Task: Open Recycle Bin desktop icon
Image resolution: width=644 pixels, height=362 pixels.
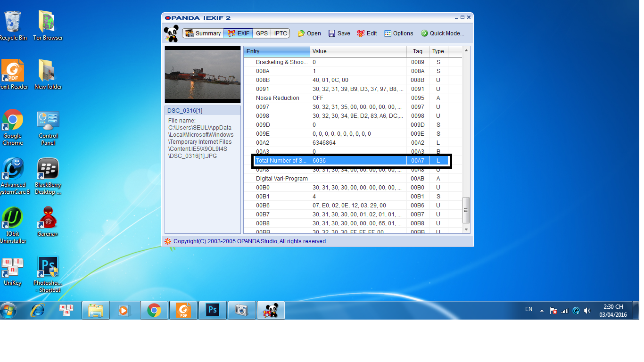Action: pyautogui.click(x=13, y=25)
